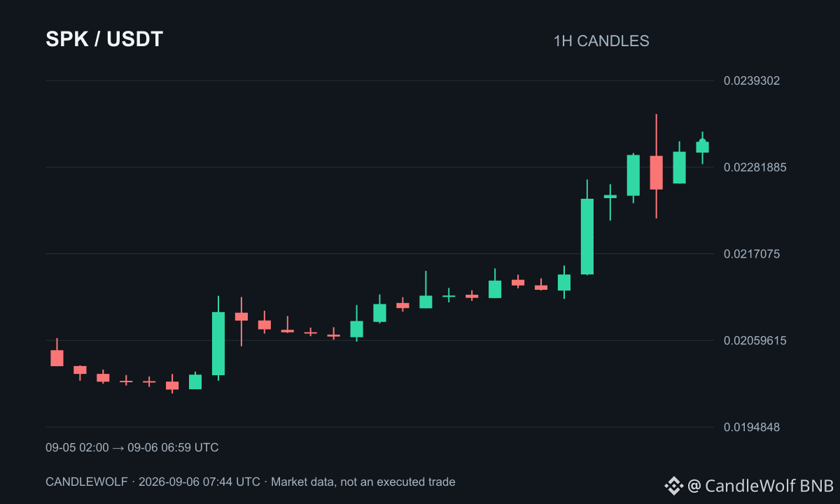Click the 0.0194848 price axis label
This screenshot has width=840, height=504.
tap(752, 427)
